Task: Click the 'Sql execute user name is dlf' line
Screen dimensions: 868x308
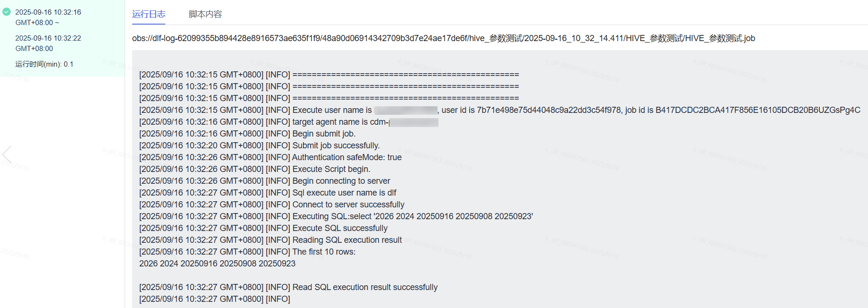Action: pos(344,193)
